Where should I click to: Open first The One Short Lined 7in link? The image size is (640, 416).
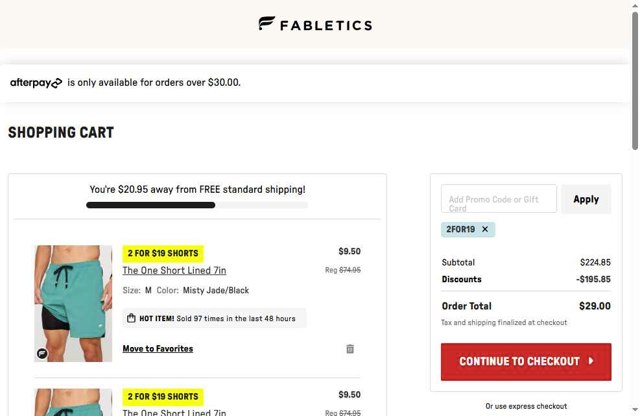click(174, 270)
